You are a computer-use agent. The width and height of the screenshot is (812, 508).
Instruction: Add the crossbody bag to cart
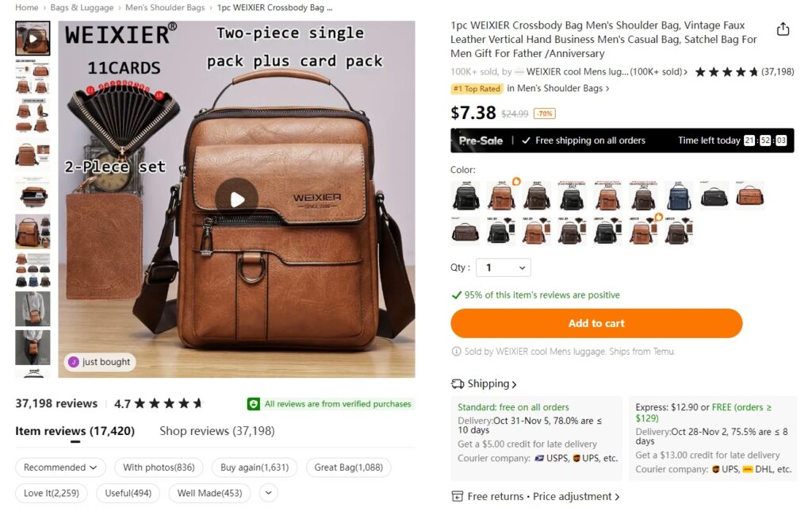tap(596, 324)
